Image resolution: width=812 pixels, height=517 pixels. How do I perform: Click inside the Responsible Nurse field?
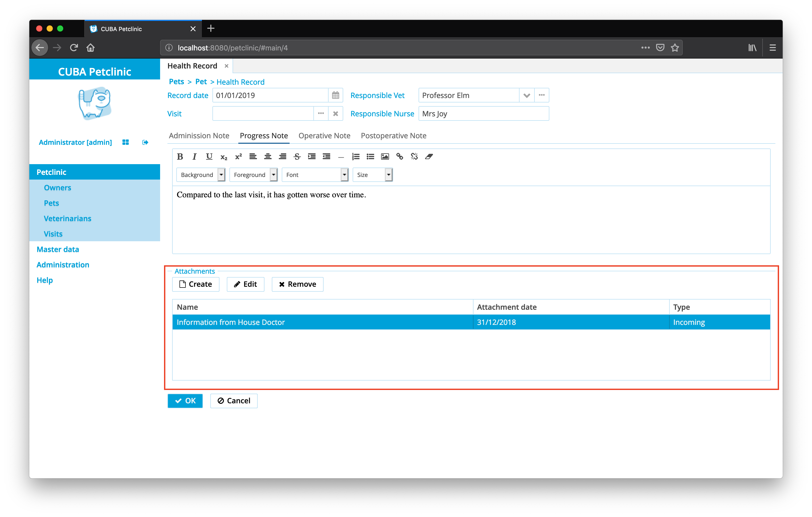(x=483, y=114)
